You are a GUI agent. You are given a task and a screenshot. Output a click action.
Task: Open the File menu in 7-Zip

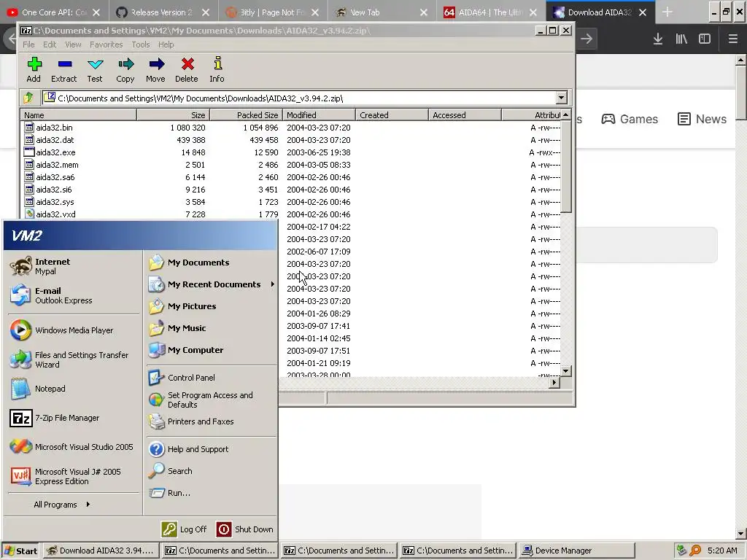28,44
